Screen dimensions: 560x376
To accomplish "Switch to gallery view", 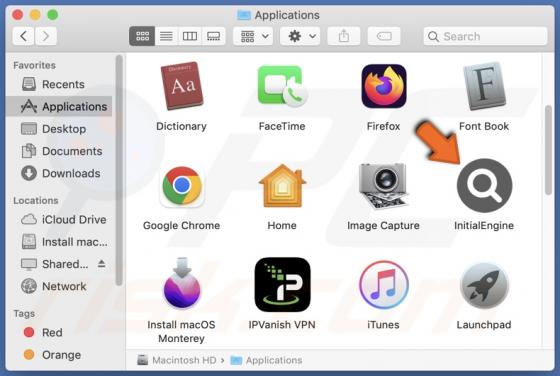I will pos(214,36).
